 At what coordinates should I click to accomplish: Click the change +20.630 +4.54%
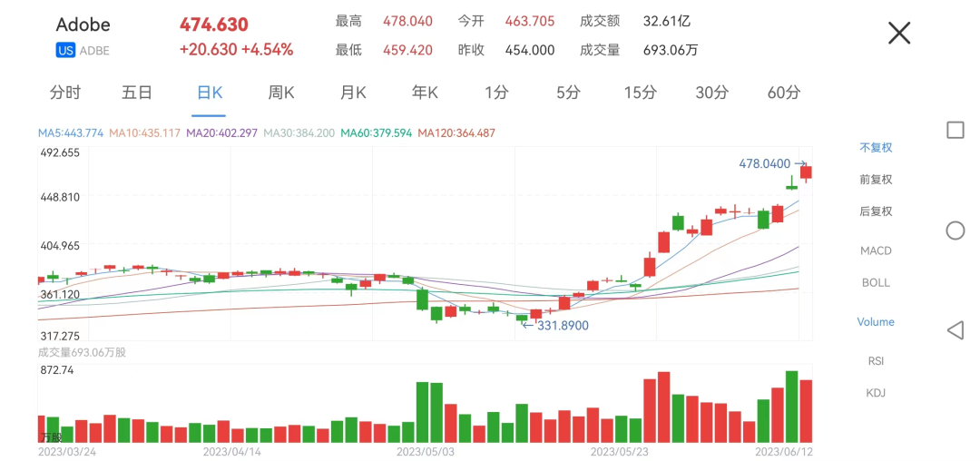236,50
